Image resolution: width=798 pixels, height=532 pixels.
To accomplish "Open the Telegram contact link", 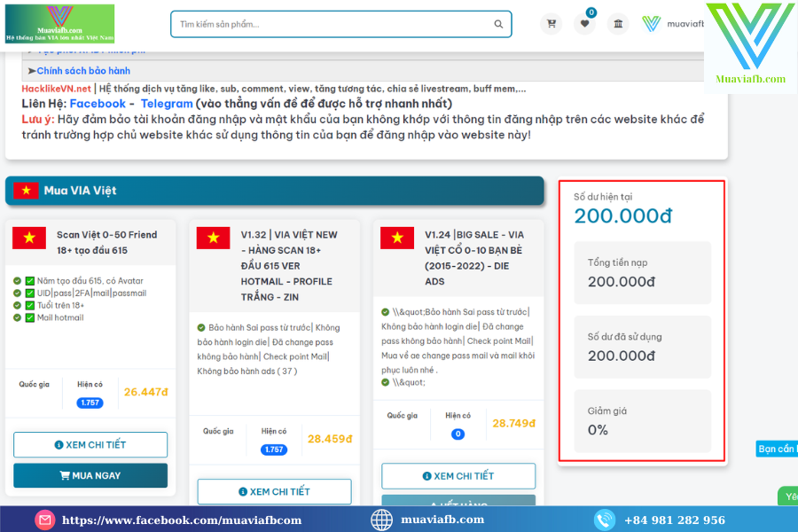I will click(167, 104).
